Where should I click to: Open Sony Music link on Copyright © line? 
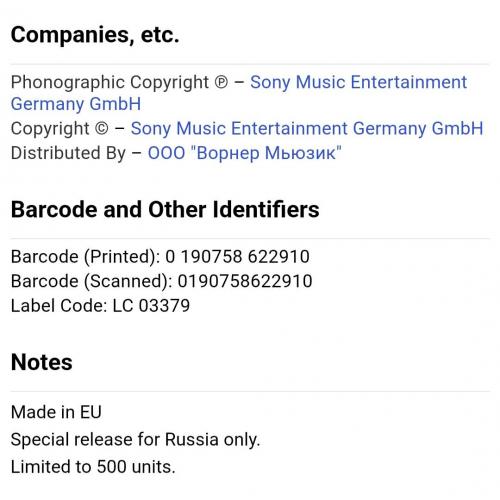tap(307, 129)
